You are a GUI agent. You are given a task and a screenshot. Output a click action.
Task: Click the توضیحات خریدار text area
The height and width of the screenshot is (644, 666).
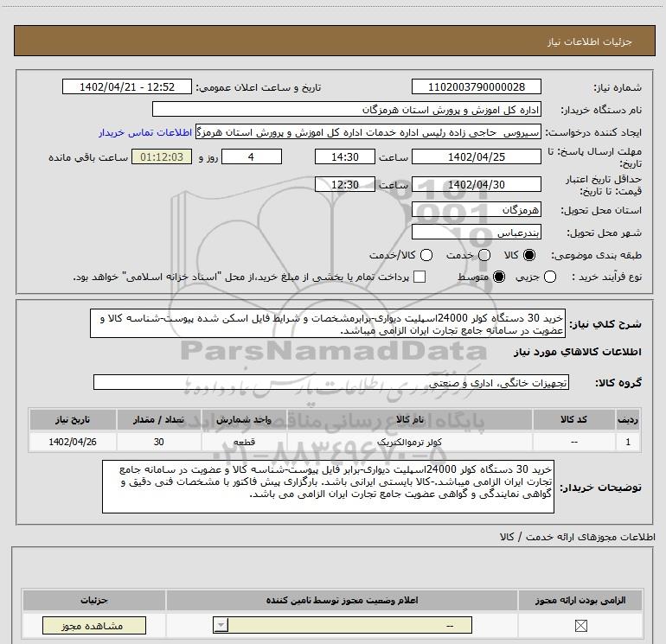(328, 487)
